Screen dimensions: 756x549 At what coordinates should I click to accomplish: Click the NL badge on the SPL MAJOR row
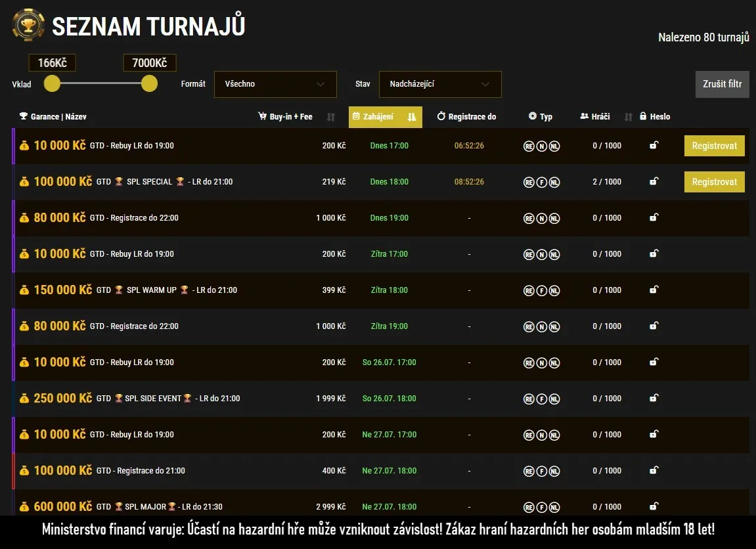click(x=554, y=506)
